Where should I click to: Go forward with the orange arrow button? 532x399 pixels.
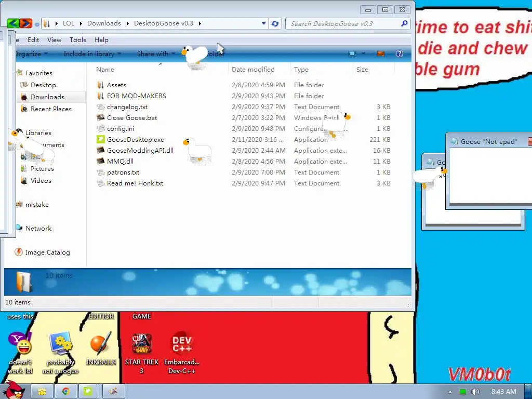point(26,23)
